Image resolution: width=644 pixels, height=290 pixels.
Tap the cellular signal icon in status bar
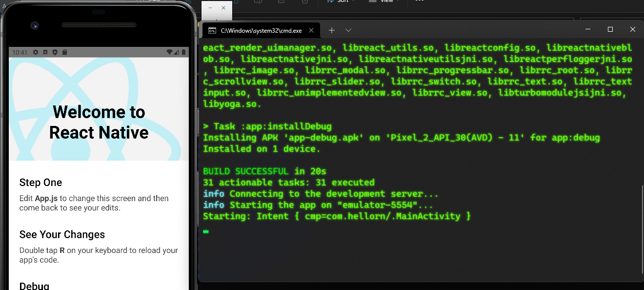[177, 52]
